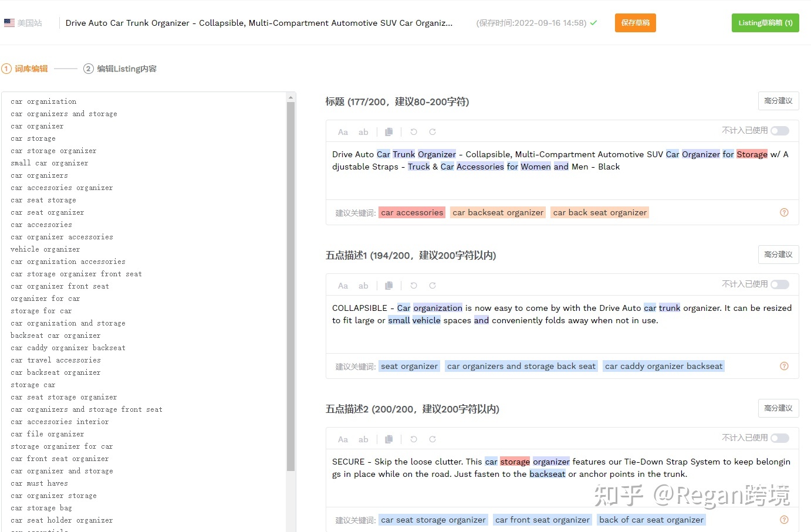The width and height of the screenshot is (811, 532).
Task: Click the title text editing area
Action: point(562,170)
